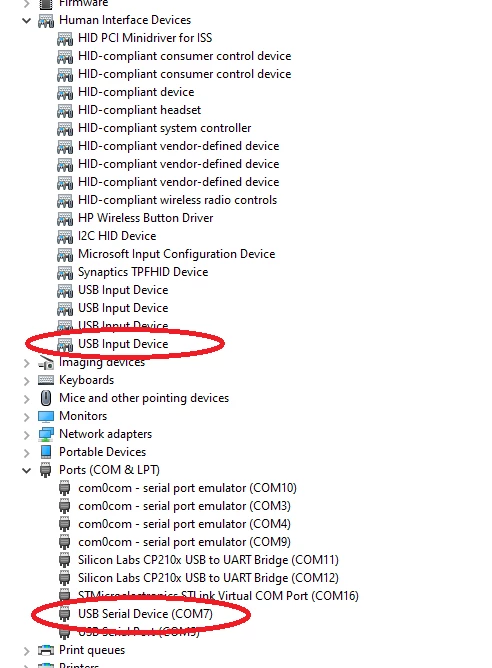The height and width of the screenshot is (668, 492).
Task: Select com0com serial port emulator (COM10)
Action: point(187,488)
